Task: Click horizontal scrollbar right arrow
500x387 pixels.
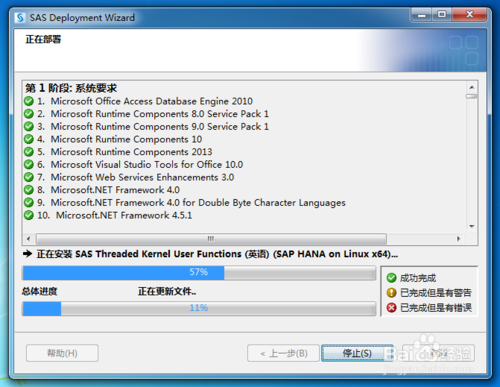Action: [x=458, y=239]
